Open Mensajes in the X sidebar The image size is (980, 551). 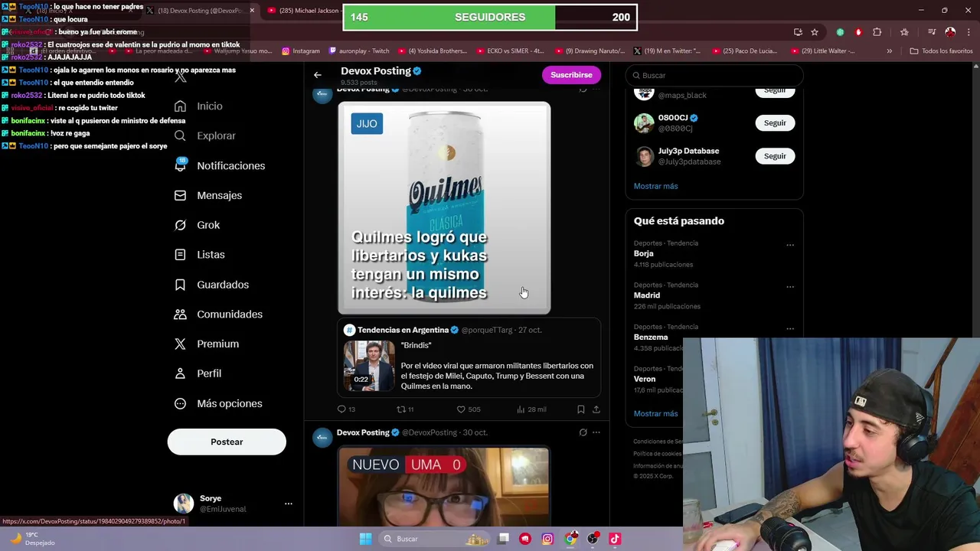pyautogui.click(x=208, y=195)
